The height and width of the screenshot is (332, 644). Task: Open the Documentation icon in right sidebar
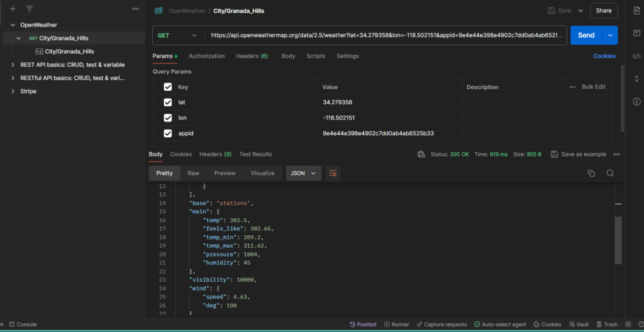636,11
